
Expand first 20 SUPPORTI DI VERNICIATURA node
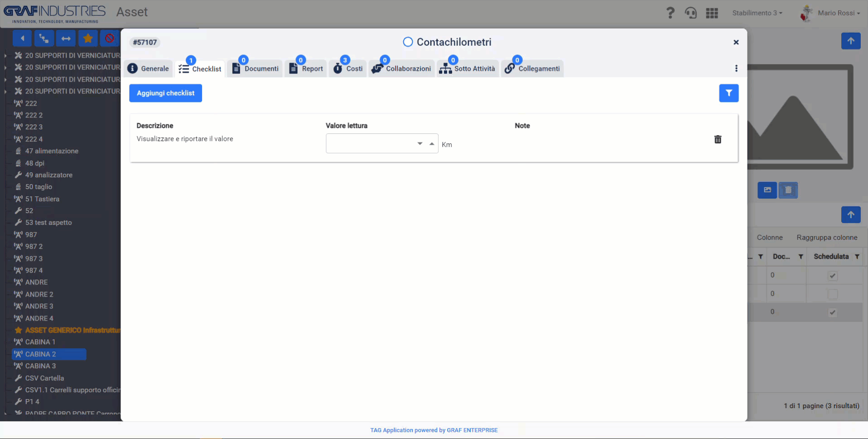(5, 55)
